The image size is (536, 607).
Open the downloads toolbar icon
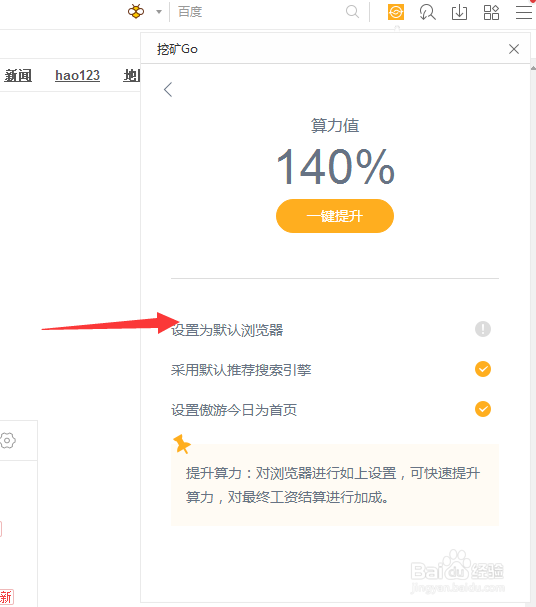click(x=459, y=12)
